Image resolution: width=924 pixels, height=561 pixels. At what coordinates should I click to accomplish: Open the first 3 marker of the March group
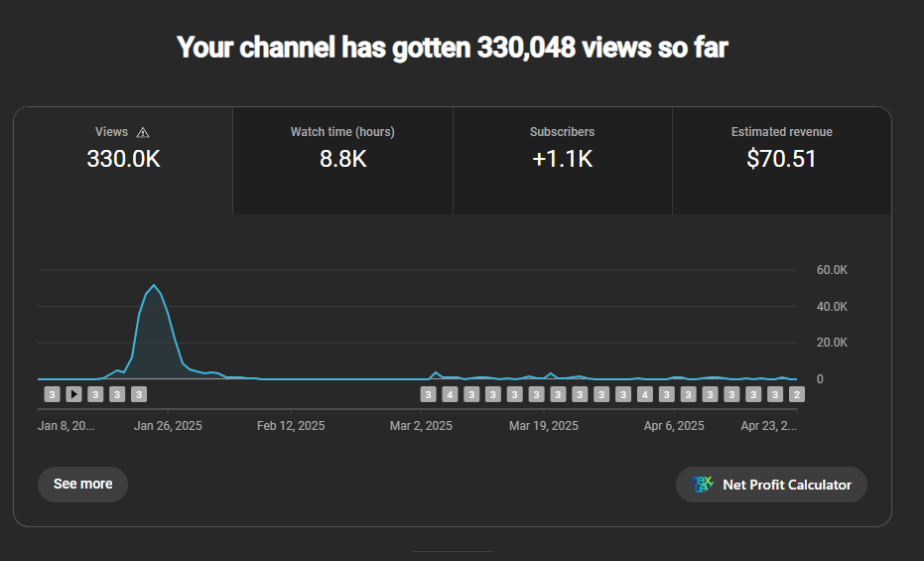428,394
